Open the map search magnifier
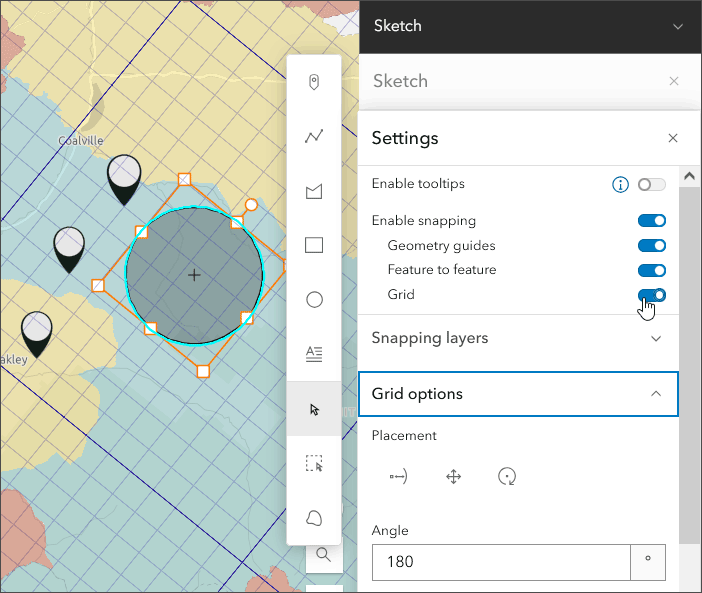Viewport: 702px width, 593px height. pos(323,555)
